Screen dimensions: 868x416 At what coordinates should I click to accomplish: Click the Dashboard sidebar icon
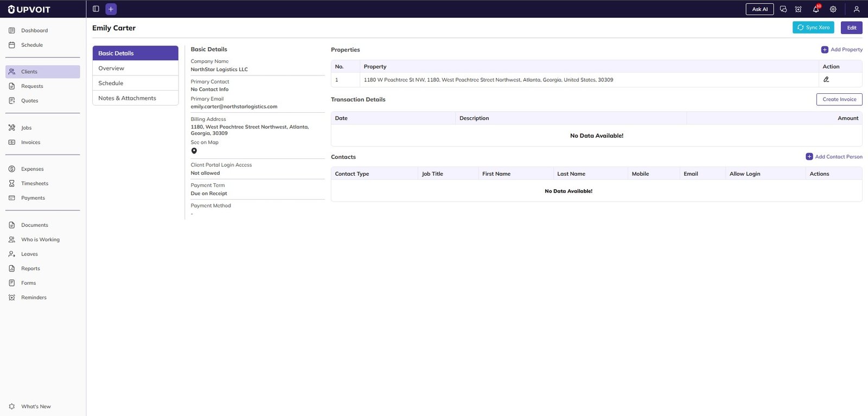click(x=12, y=30)
